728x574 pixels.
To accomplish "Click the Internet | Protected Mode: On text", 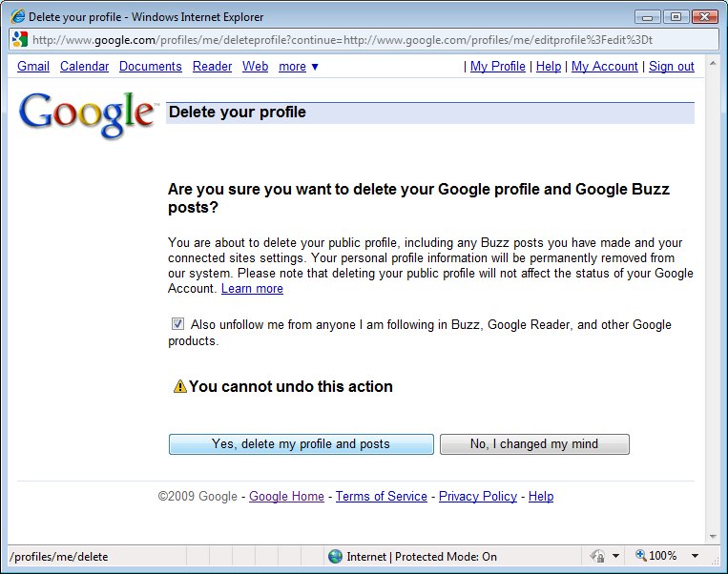I will click(422, 557).
